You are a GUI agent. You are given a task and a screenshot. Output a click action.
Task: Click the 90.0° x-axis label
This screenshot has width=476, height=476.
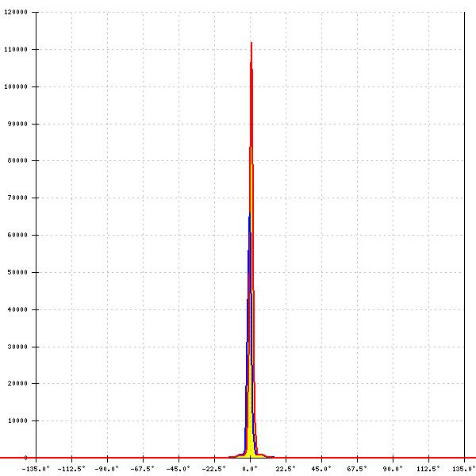393,469
